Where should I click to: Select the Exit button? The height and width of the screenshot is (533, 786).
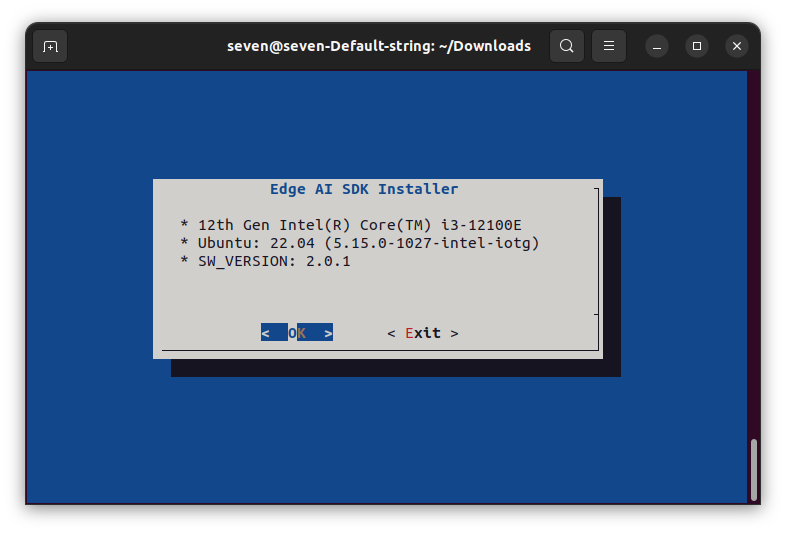click(423, 333)
